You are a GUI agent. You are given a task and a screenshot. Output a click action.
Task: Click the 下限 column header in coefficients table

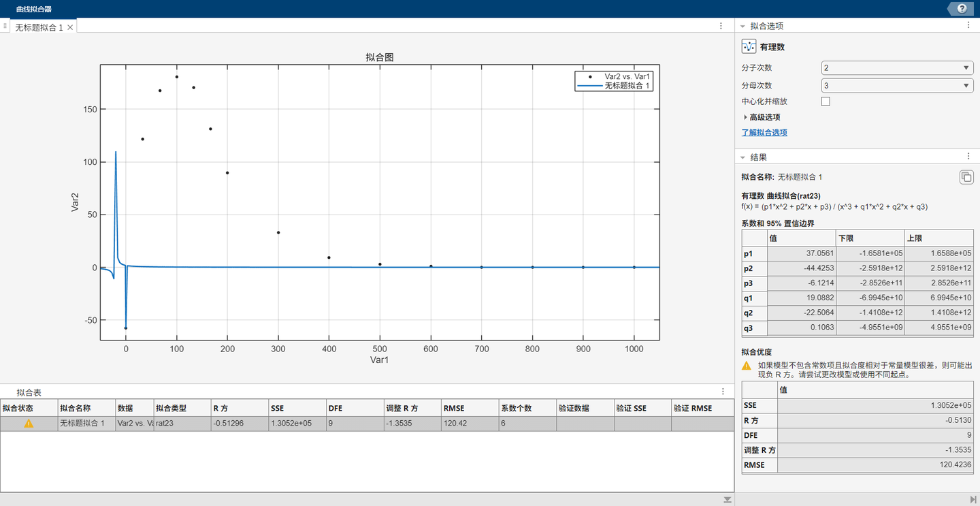tap(870, 238)
